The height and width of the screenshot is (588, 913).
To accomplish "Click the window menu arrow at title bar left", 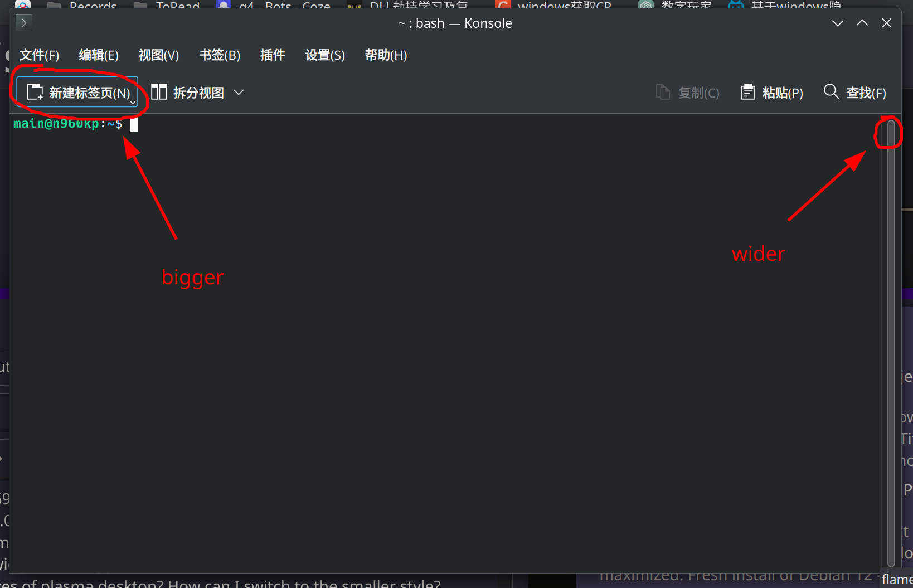I will (x=24, y=23).
